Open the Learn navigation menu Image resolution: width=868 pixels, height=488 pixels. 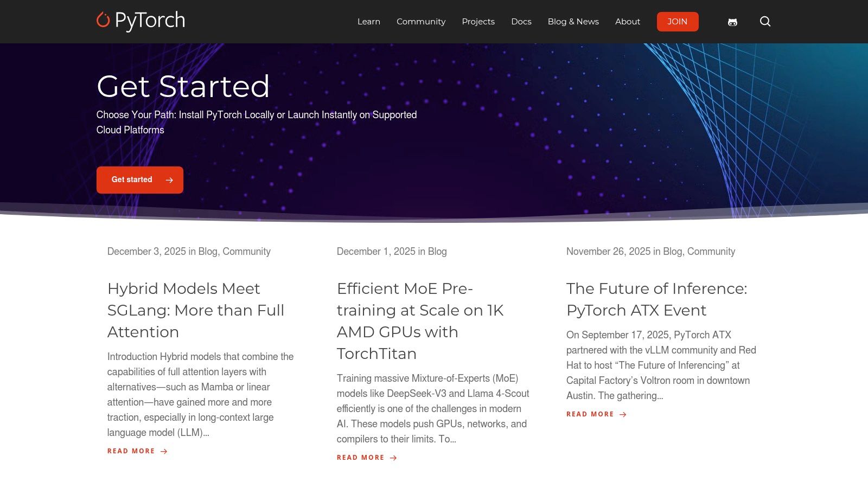(x=369, y=22)
